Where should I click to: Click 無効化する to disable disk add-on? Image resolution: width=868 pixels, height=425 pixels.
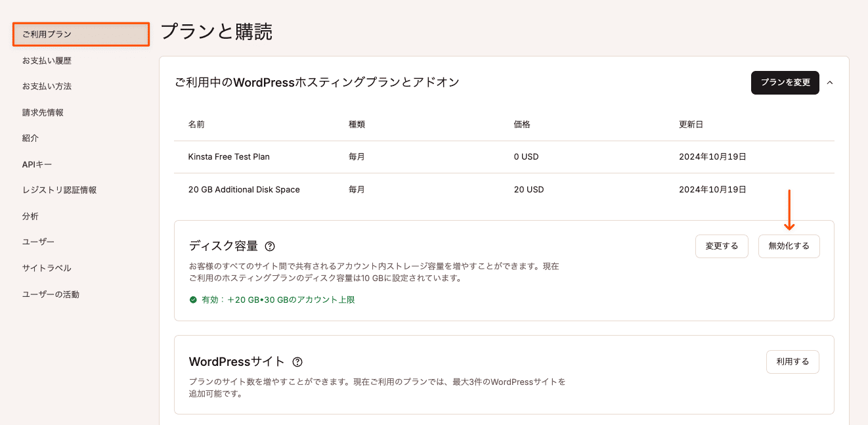tap(789, 246)
